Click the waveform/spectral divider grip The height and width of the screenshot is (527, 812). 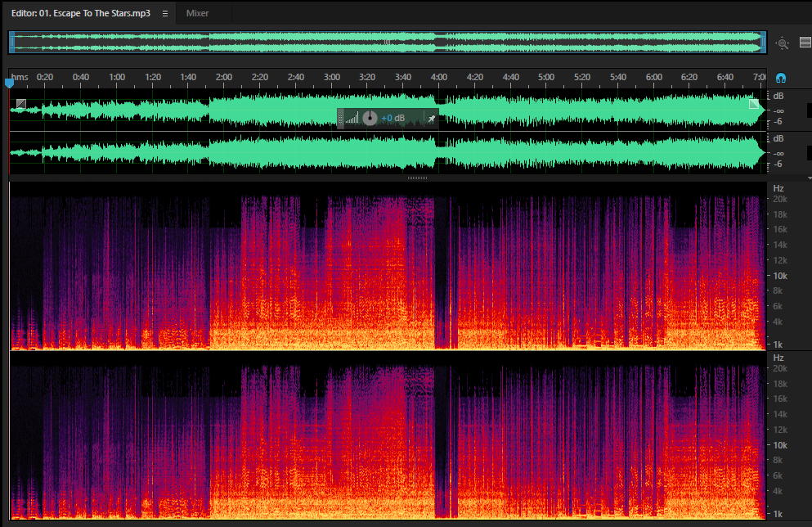(x=417, y=178)
